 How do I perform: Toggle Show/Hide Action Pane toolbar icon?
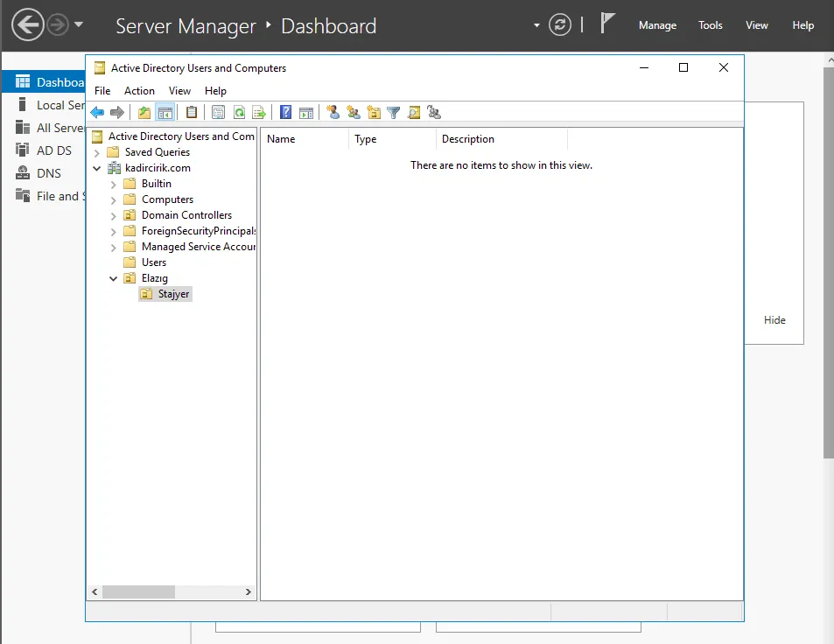click(306, 112)
